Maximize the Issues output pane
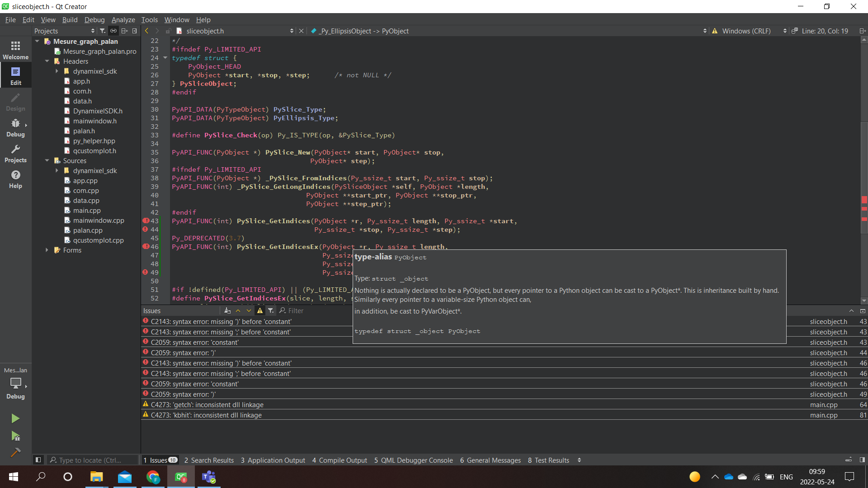The image size is (868, 488). coord(851,310)
